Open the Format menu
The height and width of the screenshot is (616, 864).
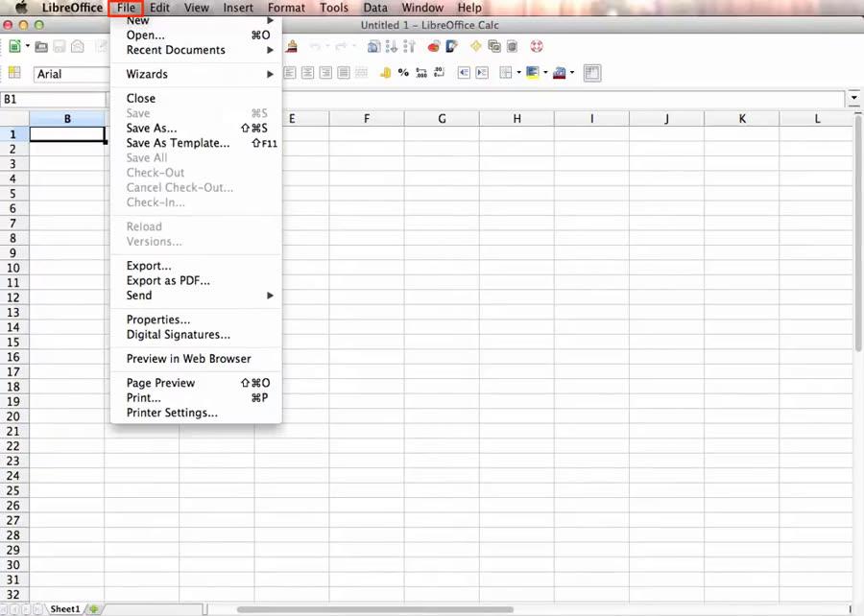(x=286, y=8)
